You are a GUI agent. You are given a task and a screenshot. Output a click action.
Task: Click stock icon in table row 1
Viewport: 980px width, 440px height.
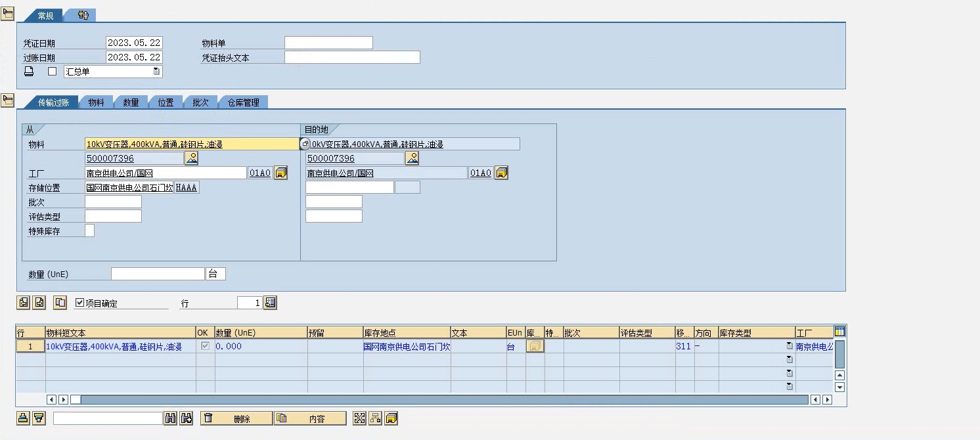tap(535, 346)
